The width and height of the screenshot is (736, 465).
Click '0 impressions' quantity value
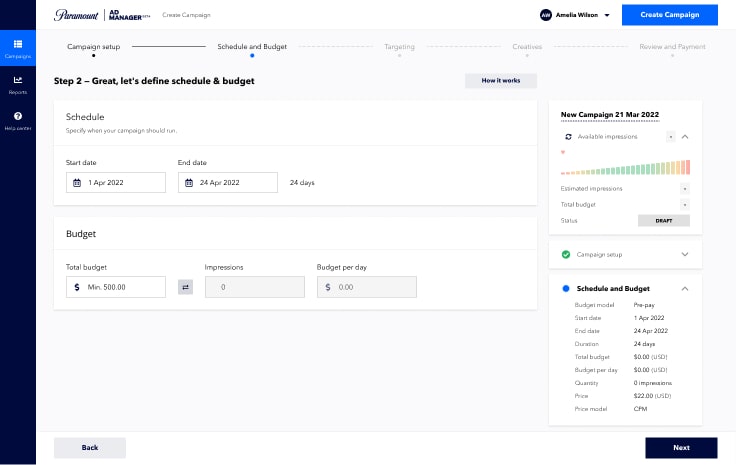[653, 383]
